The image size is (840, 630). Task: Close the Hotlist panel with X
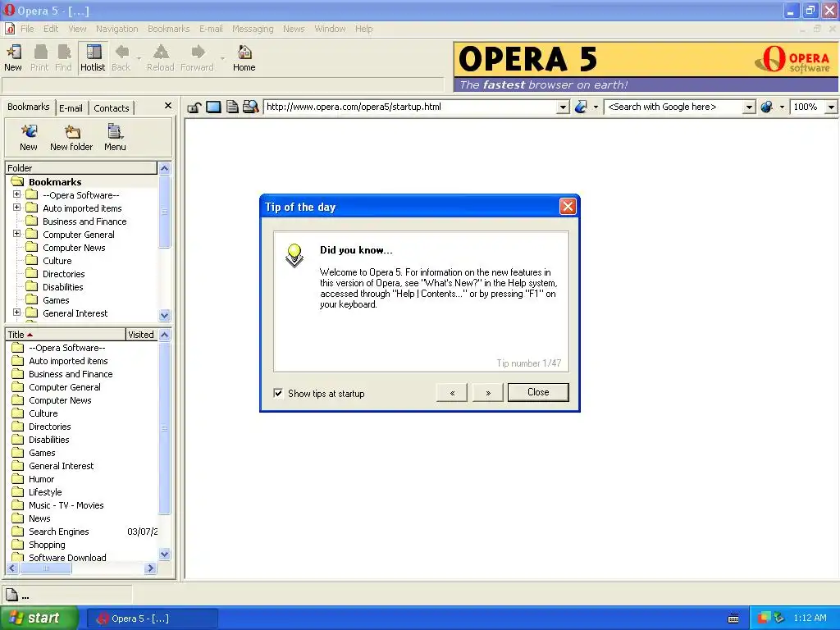coord(167,106)
